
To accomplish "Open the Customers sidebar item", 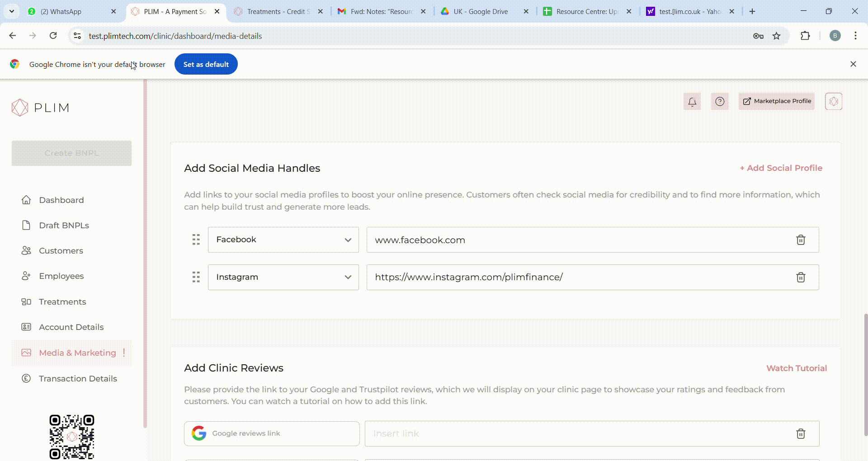I will point(61,250).
